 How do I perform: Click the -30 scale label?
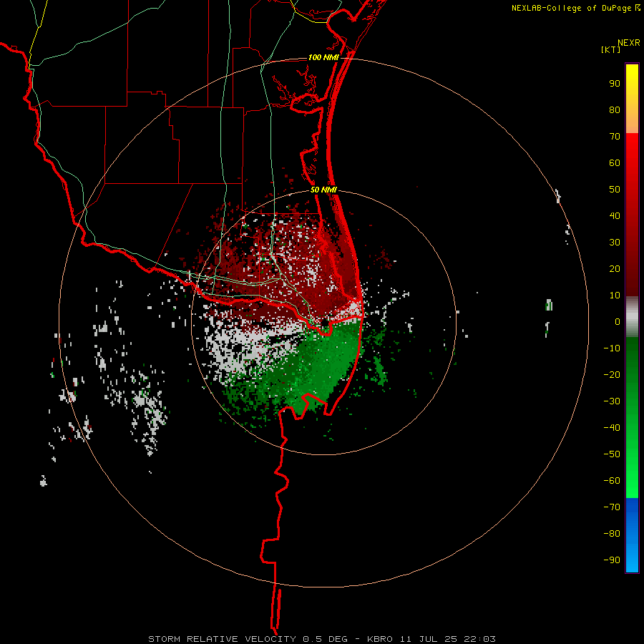pos(612,401)
